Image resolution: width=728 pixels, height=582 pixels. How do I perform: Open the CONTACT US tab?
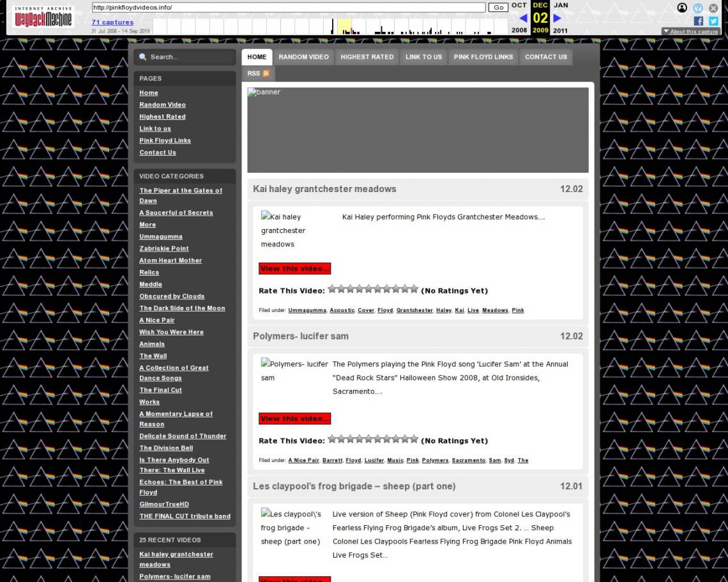point(546,57)
